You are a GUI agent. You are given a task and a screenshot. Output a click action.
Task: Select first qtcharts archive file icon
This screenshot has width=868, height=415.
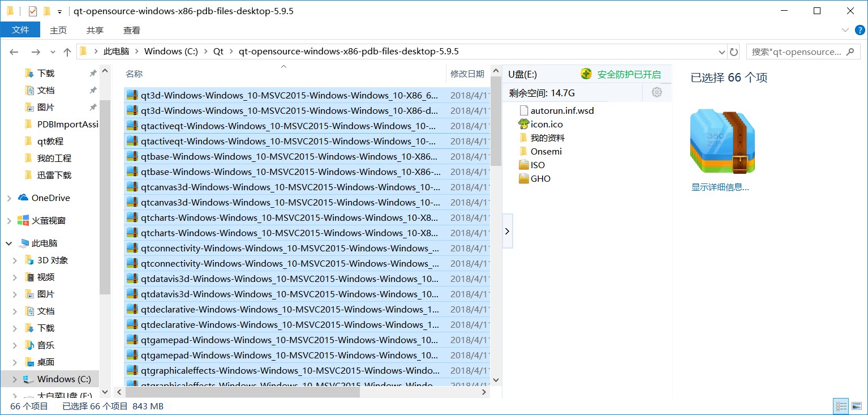point(132,217)
